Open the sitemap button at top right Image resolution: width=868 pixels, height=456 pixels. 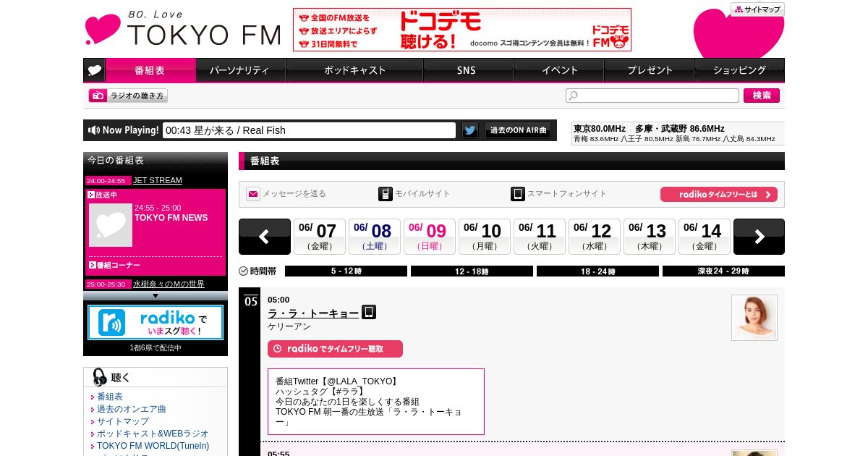tap(757, 9)
